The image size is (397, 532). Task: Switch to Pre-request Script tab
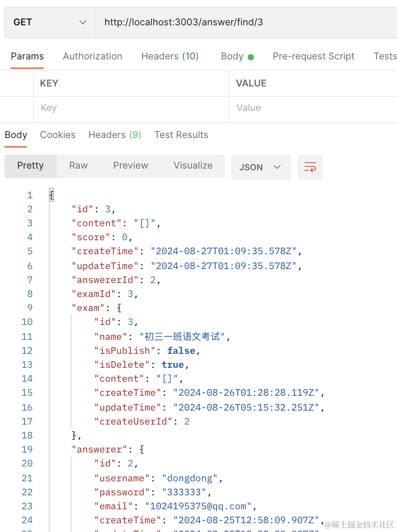click(x=313, y=56)
